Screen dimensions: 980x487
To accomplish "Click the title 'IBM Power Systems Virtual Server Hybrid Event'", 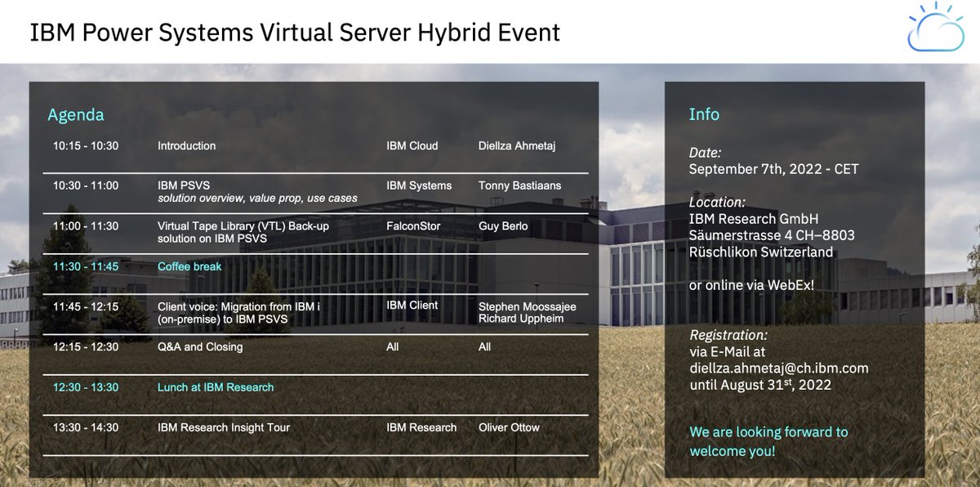I will [295, 32].
